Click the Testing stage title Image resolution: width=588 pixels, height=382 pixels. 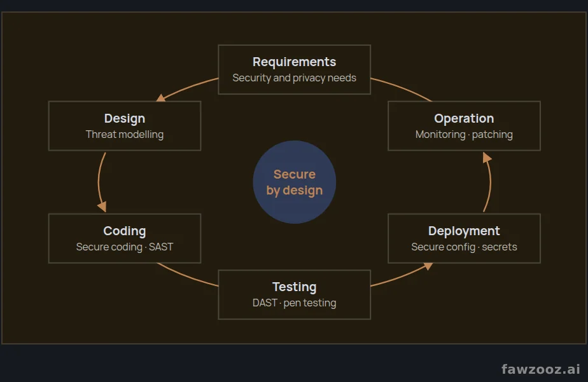[x=295, y=287]
